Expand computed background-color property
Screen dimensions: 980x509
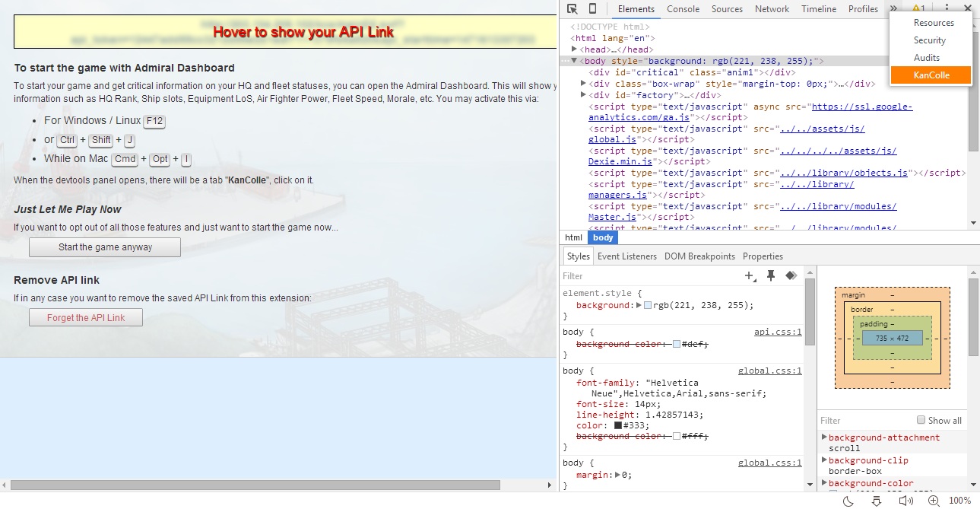click(x=824, y=483)
